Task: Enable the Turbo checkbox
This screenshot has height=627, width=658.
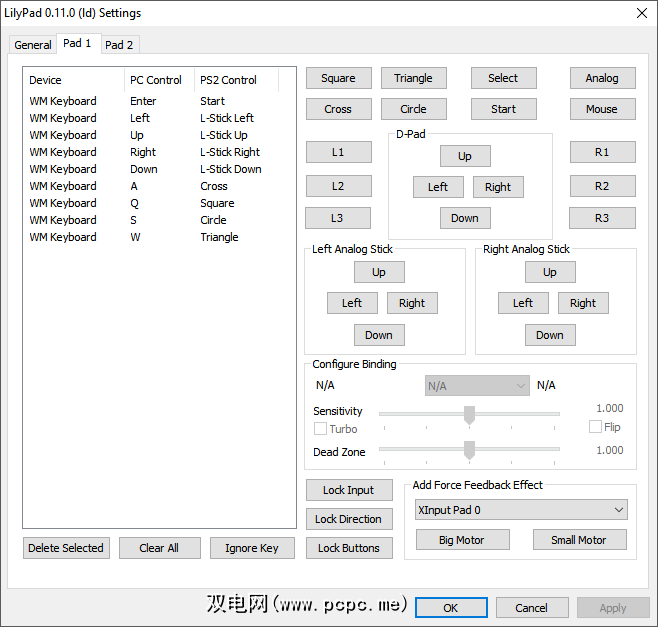Action: pyautogui.click(x=321, y=429)
